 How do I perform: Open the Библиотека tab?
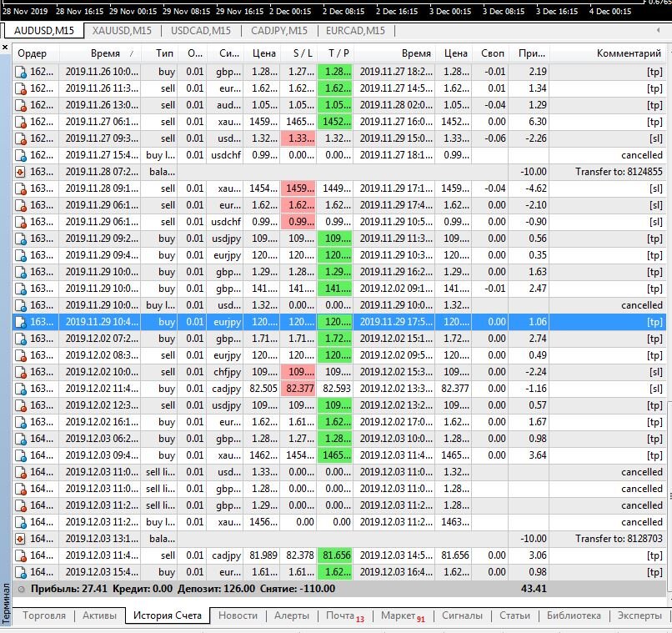(x=574, y=615)
